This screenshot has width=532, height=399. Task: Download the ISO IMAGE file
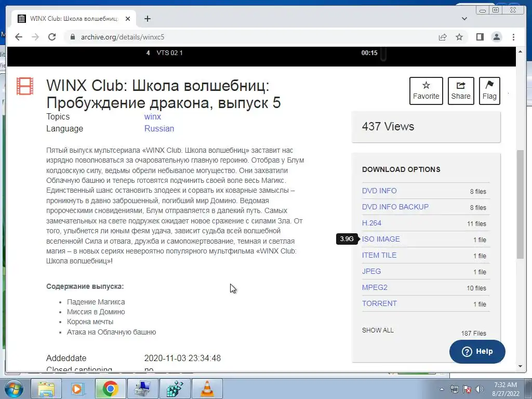[x=381, y=239]
